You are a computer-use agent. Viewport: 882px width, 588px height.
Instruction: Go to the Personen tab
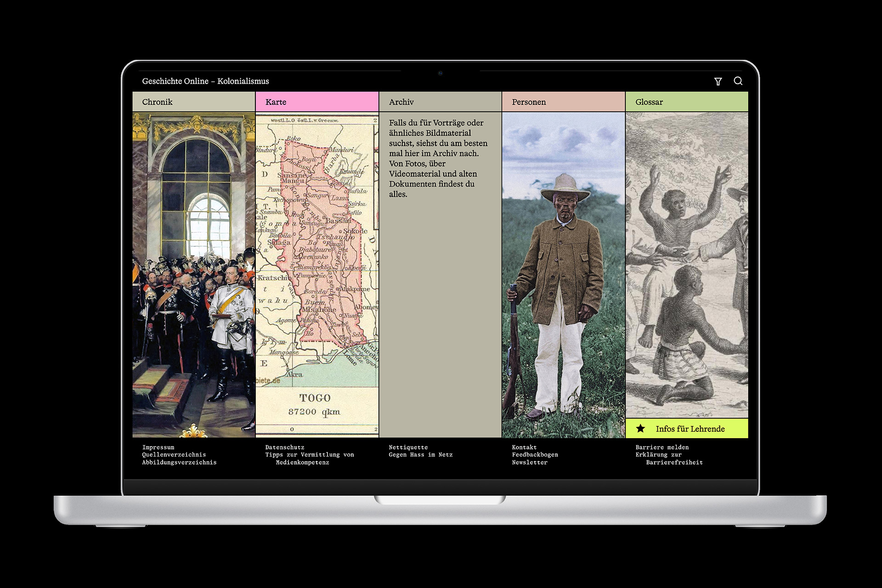click(x=563, y=102)
